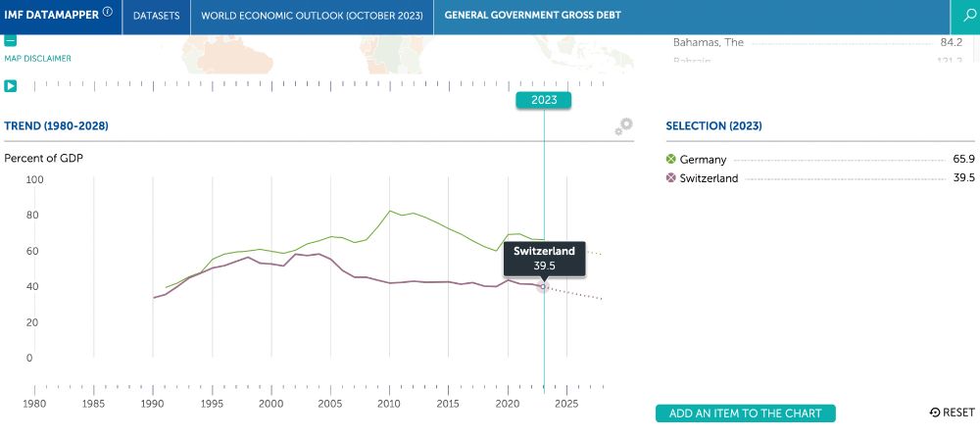Click the Selection (2023) heading
The image size is (980, 437).
(713, 126)
